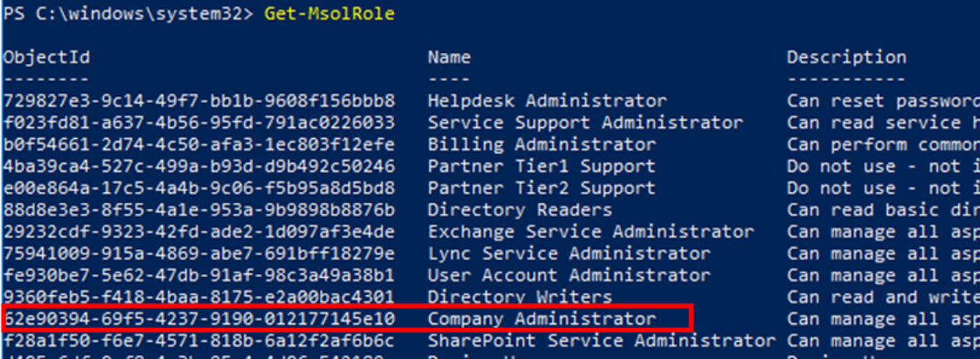This screenshot has height=359, width=980.
Task: Select the Partner Tier2 Support role name
Action: [541, 188]
